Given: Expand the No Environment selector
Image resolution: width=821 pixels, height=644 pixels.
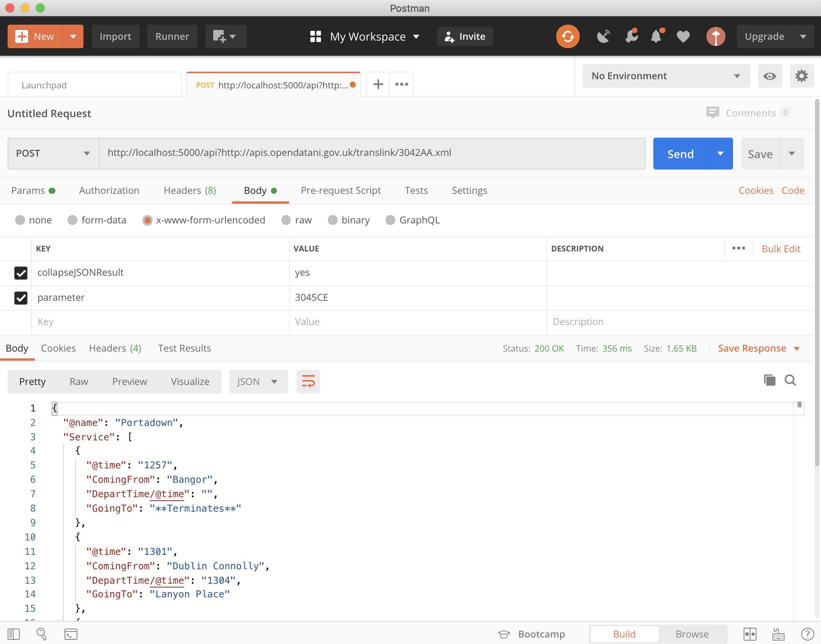Looking at the screenshot, I should 666,76.
